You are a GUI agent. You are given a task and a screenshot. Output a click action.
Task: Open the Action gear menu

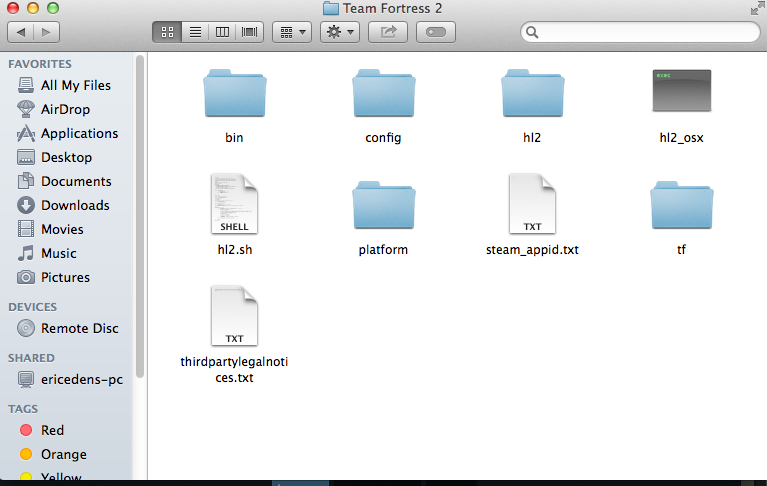[340, 32]
